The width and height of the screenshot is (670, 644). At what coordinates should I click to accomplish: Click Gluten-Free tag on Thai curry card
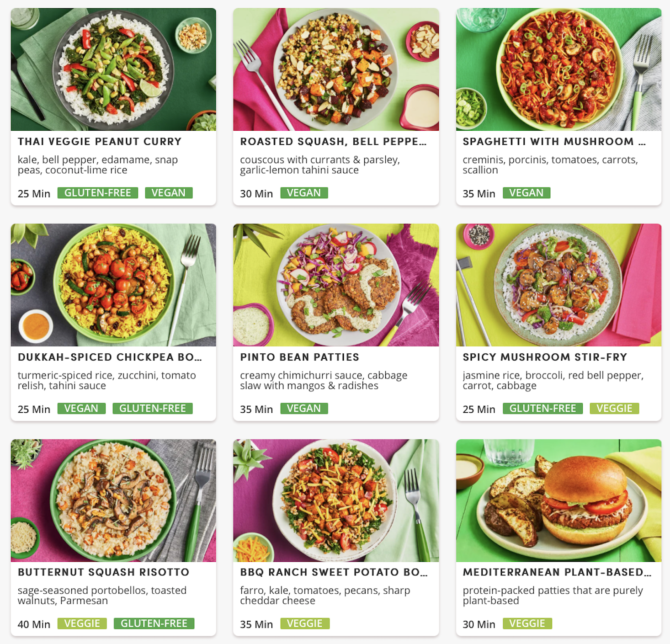click(98, 193)
